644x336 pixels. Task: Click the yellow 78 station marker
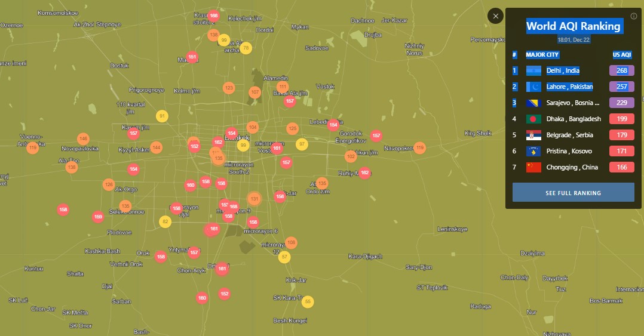tap(246, 48)
